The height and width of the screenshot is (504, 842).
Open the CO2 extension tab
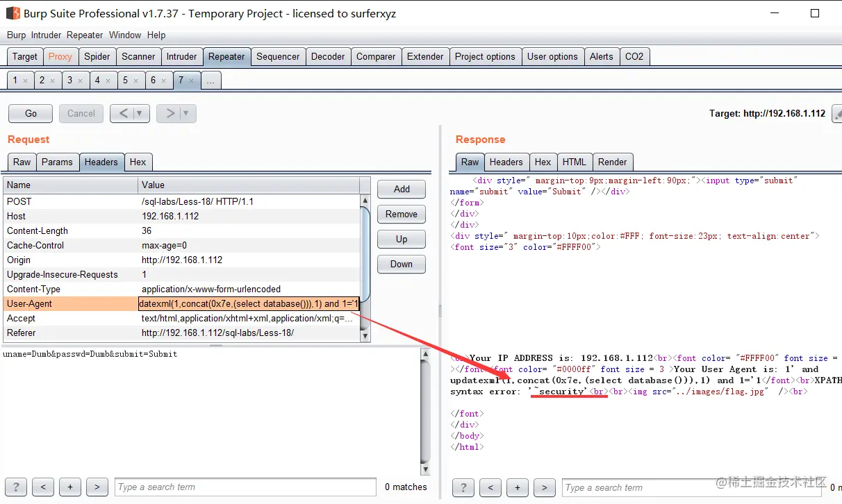634,57
